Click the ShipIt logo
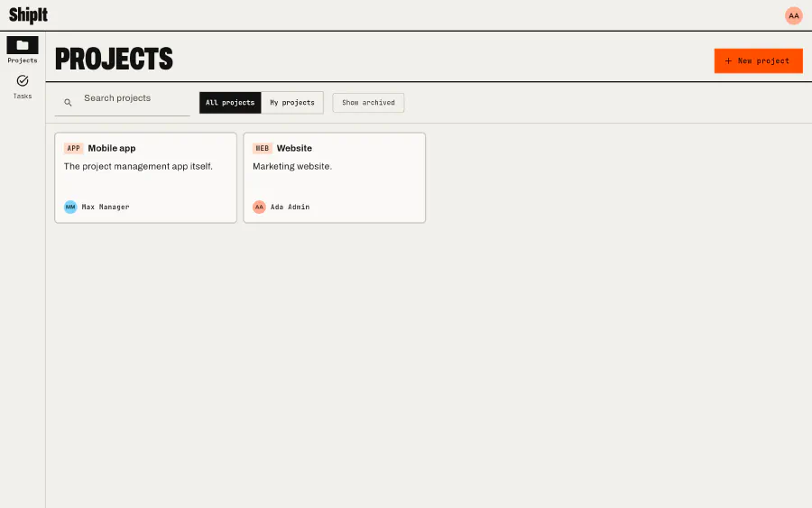 pos(29,15)
